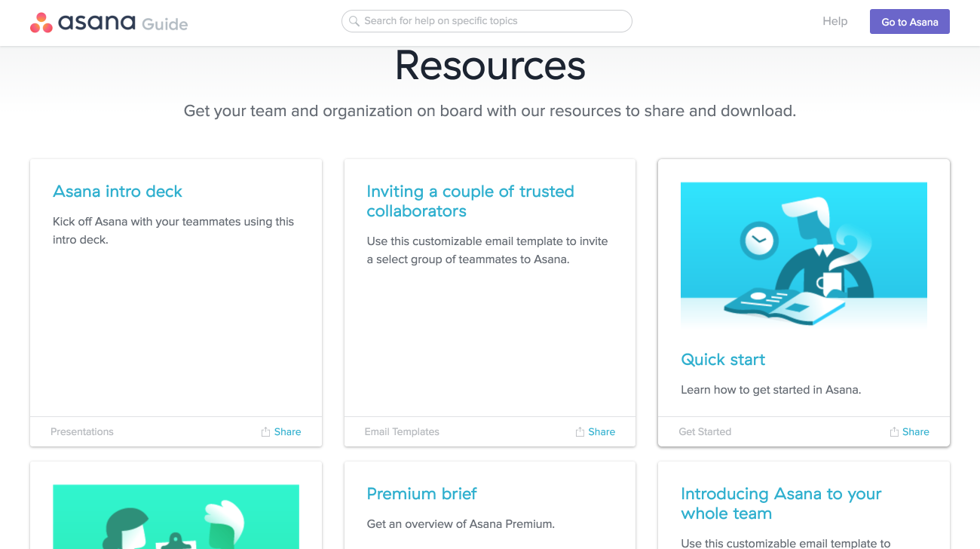Click 'Kick off Asana with your teammates' description
This screenshot has height=549, width=980.
point(173,231)
